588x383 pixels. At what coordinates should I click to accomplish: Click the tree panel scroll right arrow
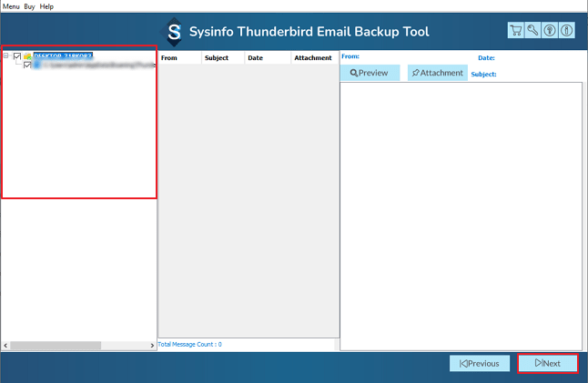(x=152, y=345)
